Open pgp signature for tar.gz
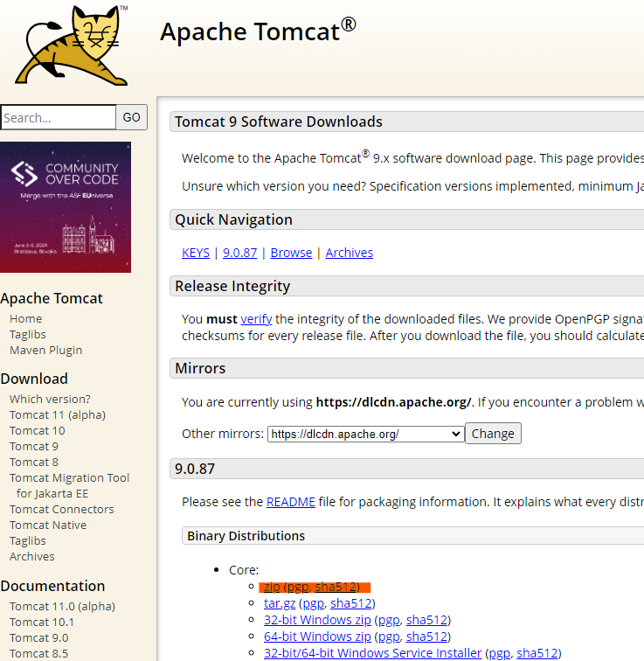 tap(314, 603)
